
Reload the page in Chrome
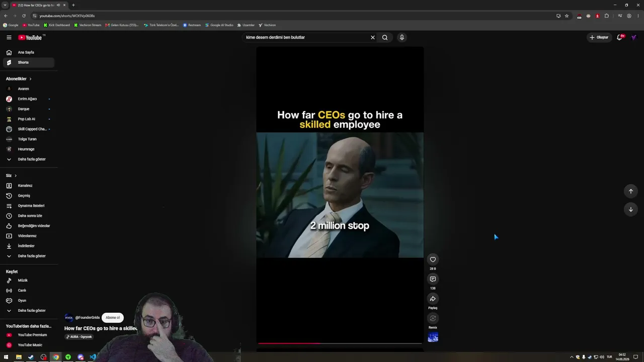pyautogui.click(x=24, y=16)
